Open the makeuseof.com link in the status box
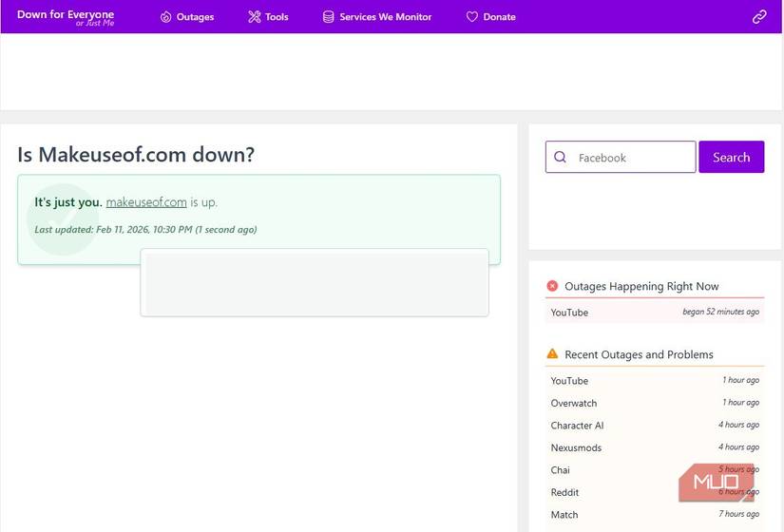The image size is (784, 532). (146, 202)
